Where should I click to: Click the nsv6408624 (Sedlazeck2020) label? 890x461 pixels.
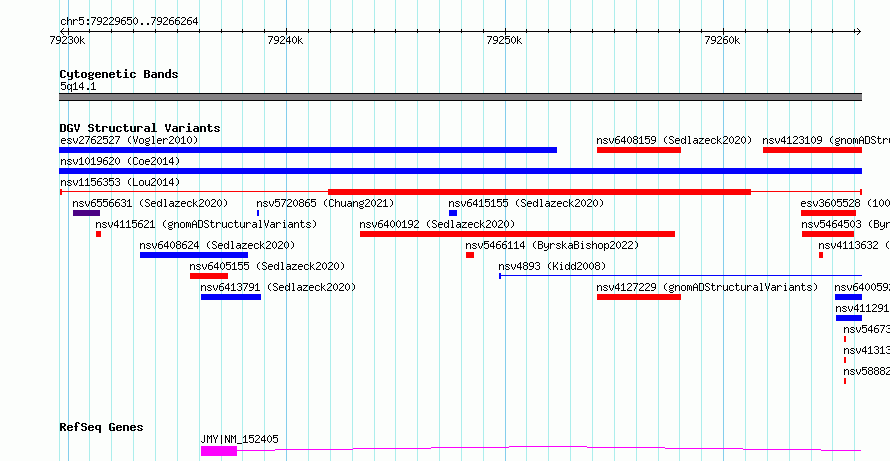[x=217, y=245]
